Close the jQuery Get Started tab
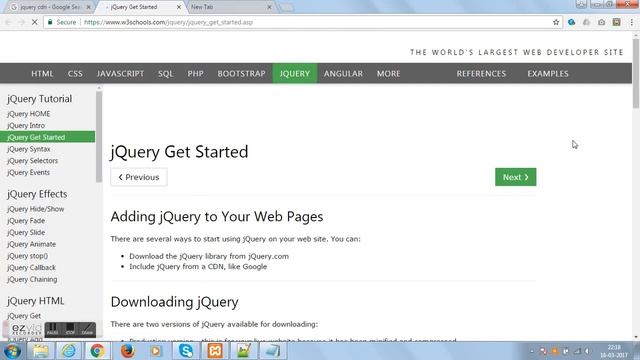 pyautogui.click(x=179, y=7)
